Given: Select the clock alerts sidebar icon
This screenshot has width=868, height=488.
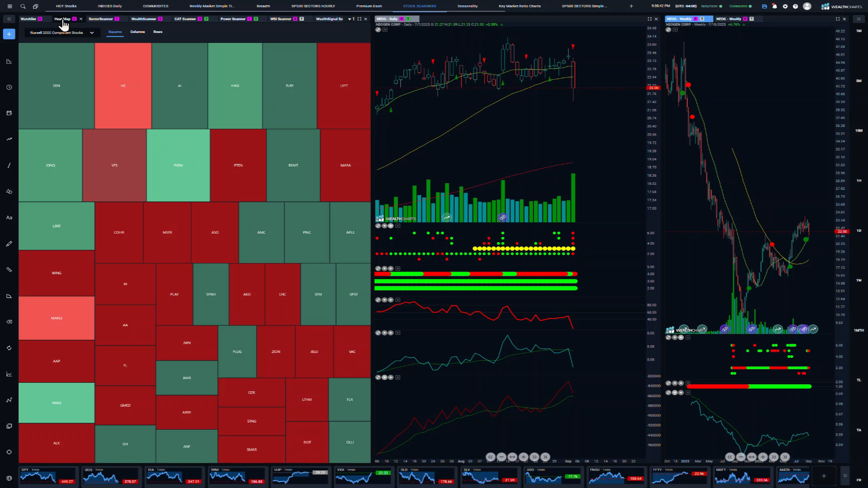Looking at the screenshot, I should tap(9, 87).
